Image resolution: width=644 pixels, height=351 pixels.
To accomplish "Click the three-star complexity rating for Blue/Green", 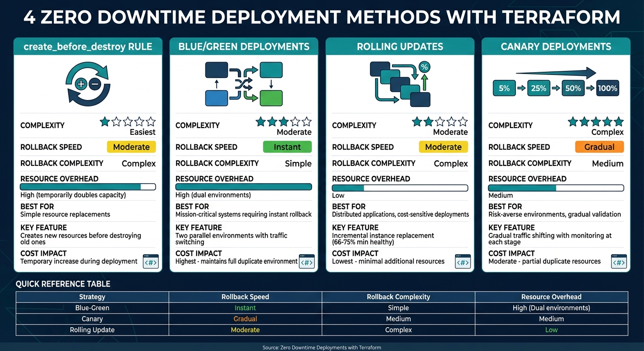I will coord(284,122).
